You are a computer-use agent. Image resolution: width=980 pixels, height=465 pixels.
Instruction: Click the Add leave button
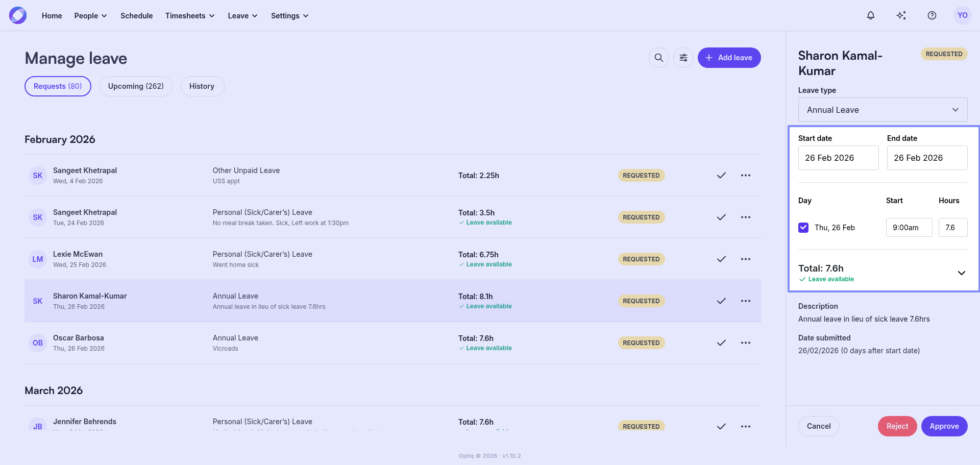point(729,58)
